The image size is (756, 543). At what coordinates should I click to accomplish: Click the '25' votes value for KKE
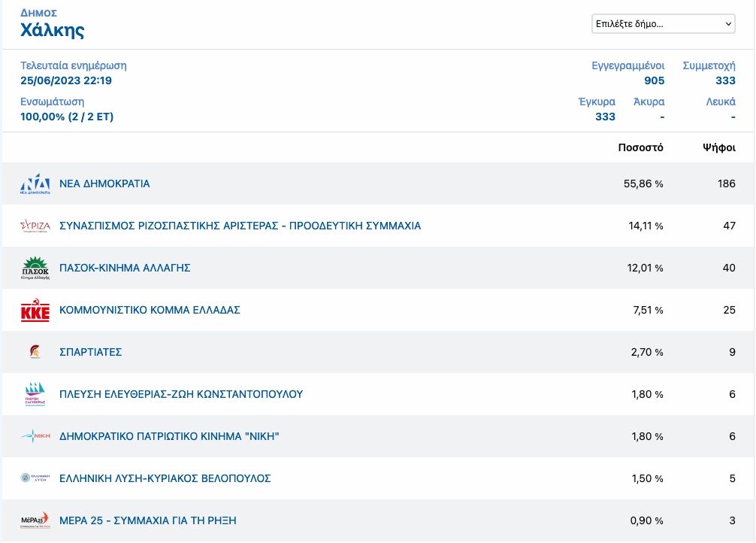[x=730, y=310]
